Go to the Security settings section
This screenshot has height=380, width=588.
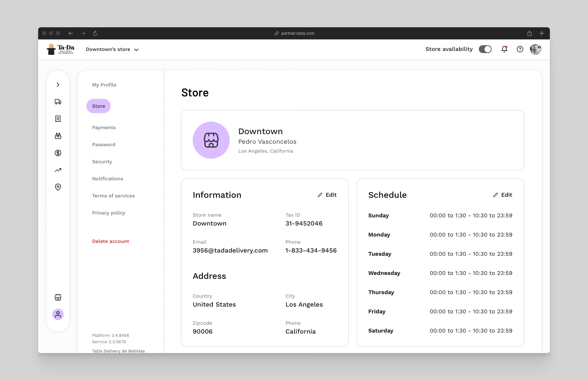pos(102,162)
